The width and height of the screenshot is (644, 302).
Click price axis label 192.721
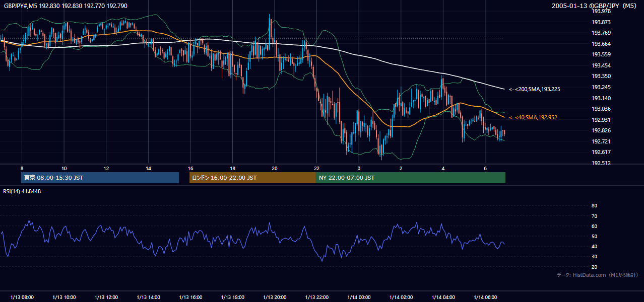(x=601, y=141)
